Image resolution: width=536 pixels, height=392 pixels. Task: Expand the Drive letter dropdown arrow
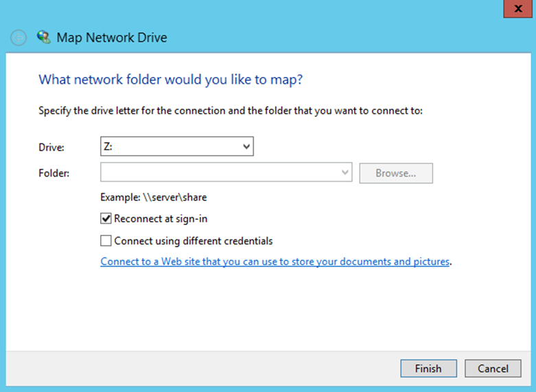pos(246,146)
